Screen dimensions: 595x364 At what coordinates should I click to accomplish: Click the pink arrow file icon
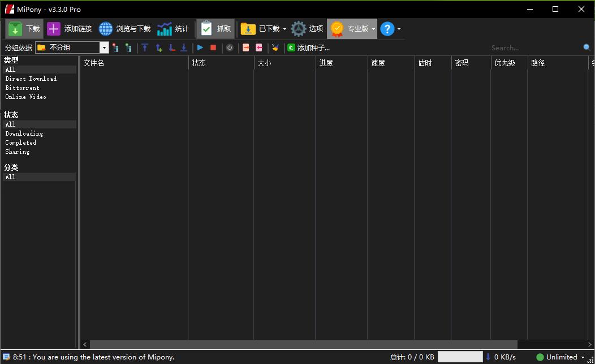(259, 48)
